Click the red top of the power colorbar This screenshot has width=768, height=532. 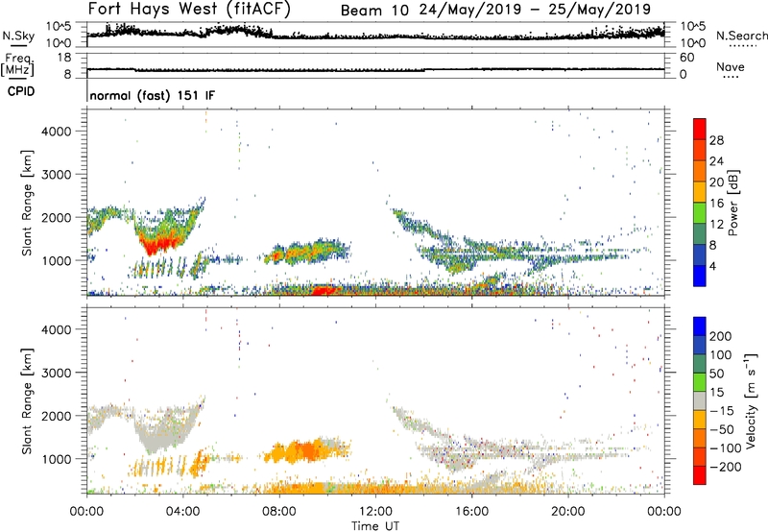coord(700,129)
